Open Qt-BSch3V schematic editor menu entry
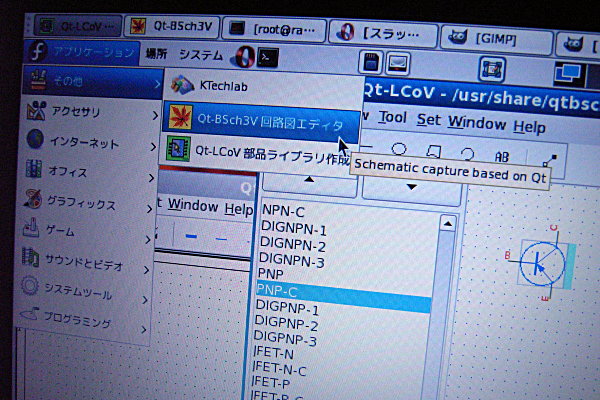 268,122
